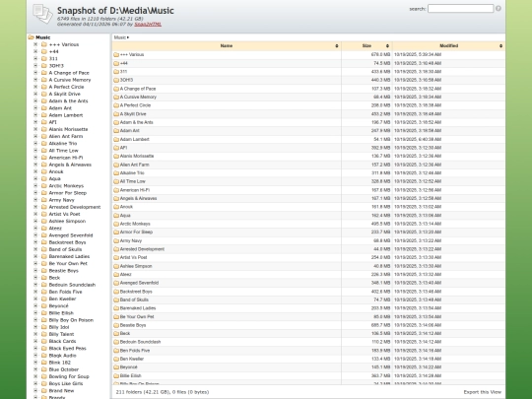
Task: Click tree folder icon beside Black Cards
Action: coord(44,341)
